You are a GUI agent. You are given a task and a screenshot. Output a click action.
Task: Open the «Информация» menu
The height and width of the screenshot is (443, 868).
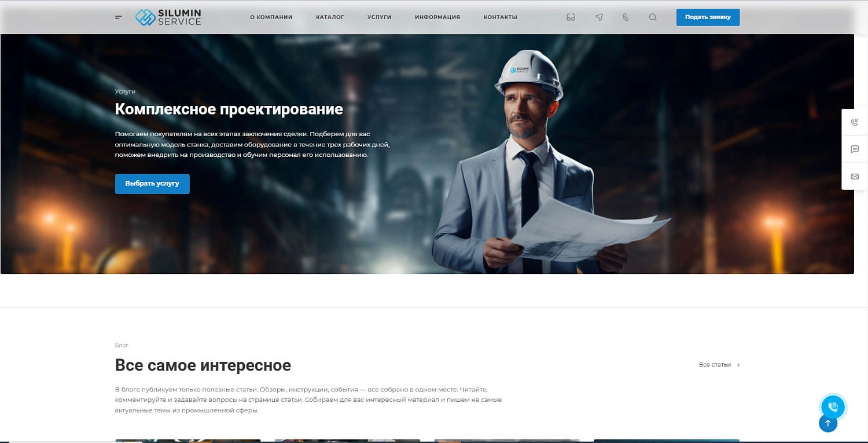coord(437,17)
